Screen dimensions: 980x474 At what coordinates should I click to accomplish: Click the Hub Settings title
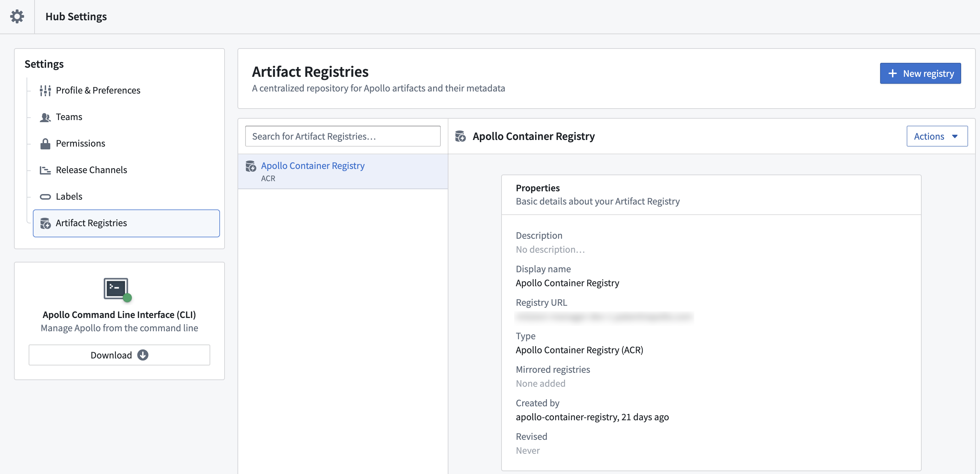point(76,17)
